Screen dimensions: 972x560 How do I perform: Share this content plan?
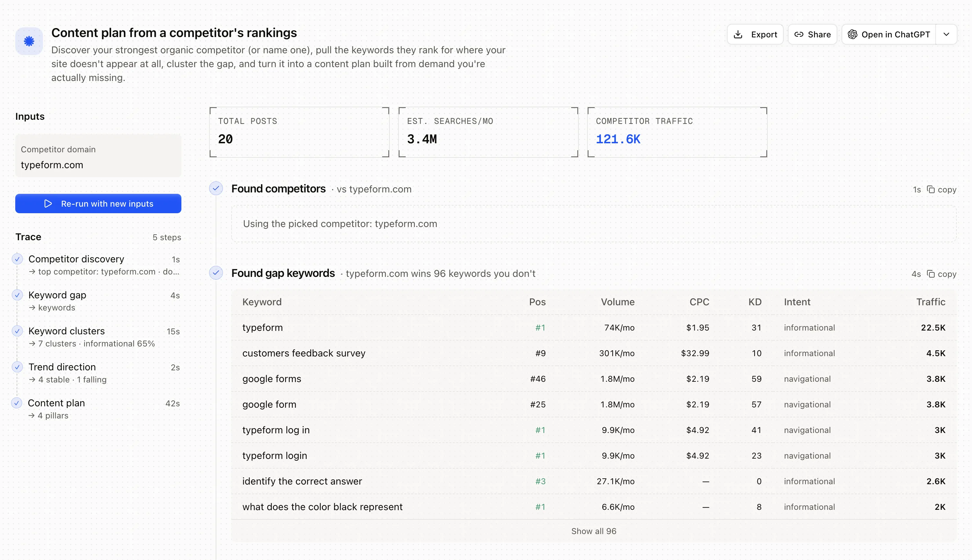tap(812, 35)
